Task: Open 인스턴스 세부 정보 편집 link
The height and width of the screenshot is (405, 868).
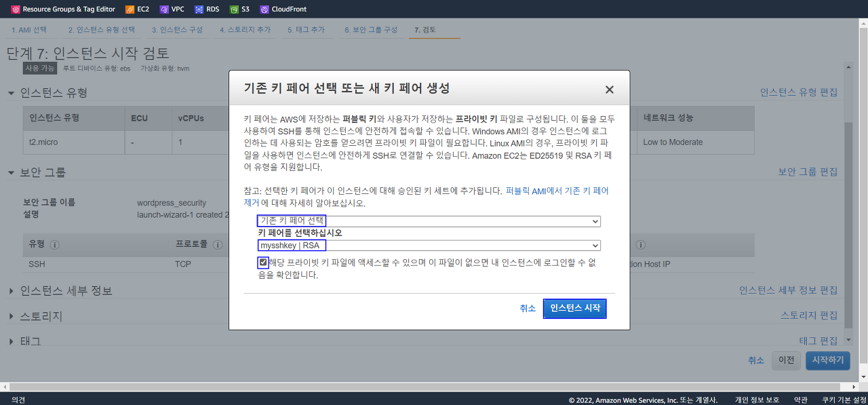Action: pyautogui.click(x=789, y=290)
